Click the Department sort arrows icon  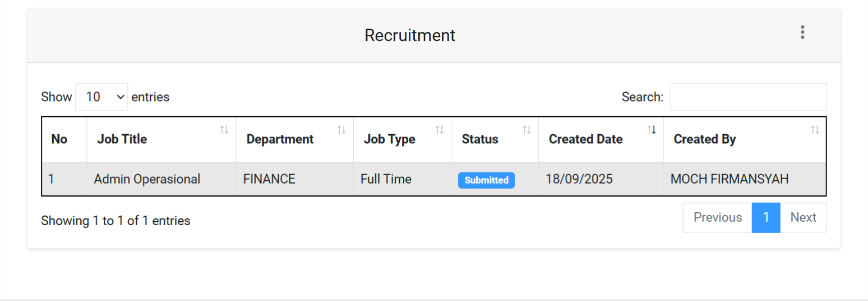pos(341,130)
